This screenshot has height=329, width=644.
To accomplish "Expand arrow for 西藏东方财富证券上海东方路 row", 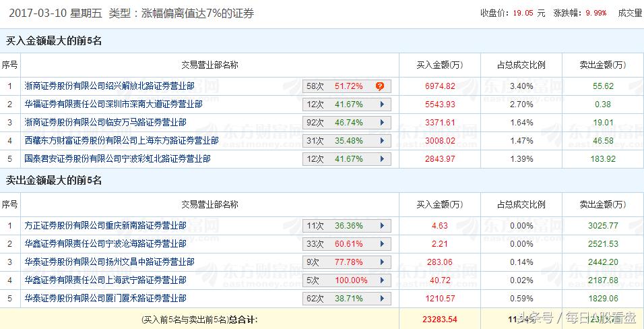I will (381, 141).
